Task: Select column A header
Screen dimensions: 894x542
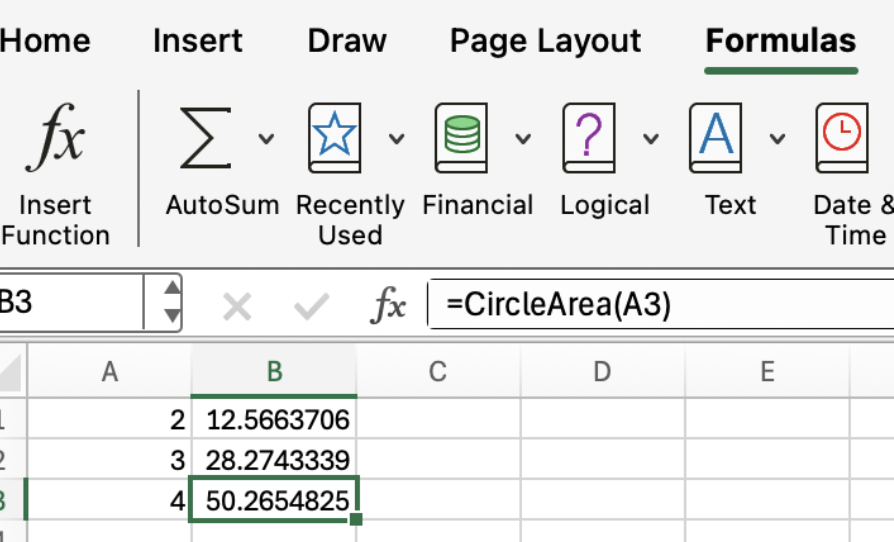Action: [x=109, y=372]
